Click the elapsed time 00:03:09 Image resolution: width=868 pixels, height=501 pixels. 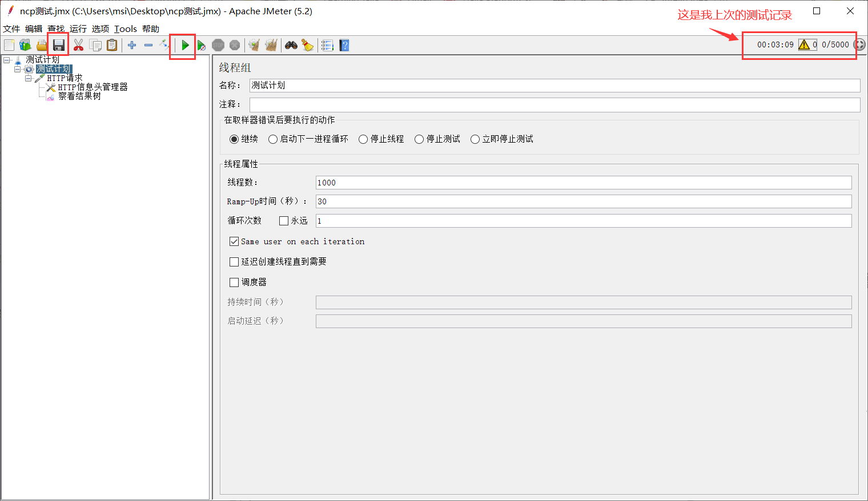775,45
